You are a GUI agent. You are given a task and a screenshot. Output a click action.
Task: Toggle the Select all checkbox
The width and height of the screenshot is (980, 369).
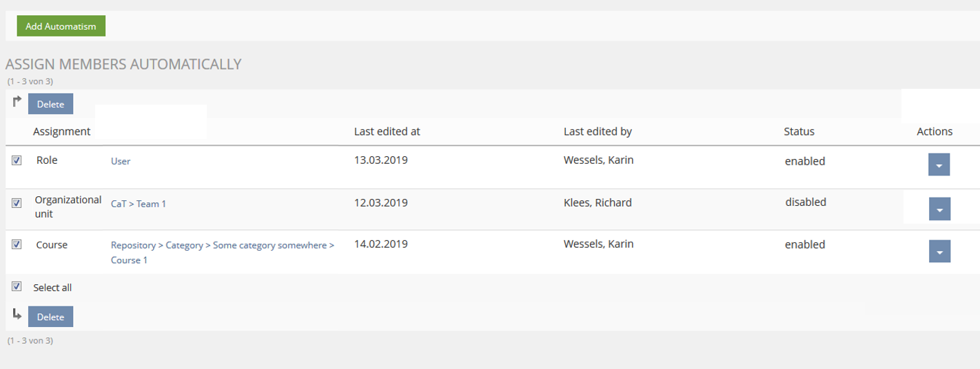(17, 287)
